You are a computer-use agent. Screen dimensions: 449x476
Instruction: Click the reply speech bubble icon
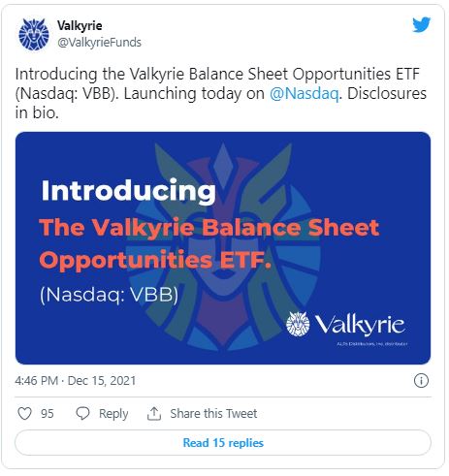tap(82, 413)
